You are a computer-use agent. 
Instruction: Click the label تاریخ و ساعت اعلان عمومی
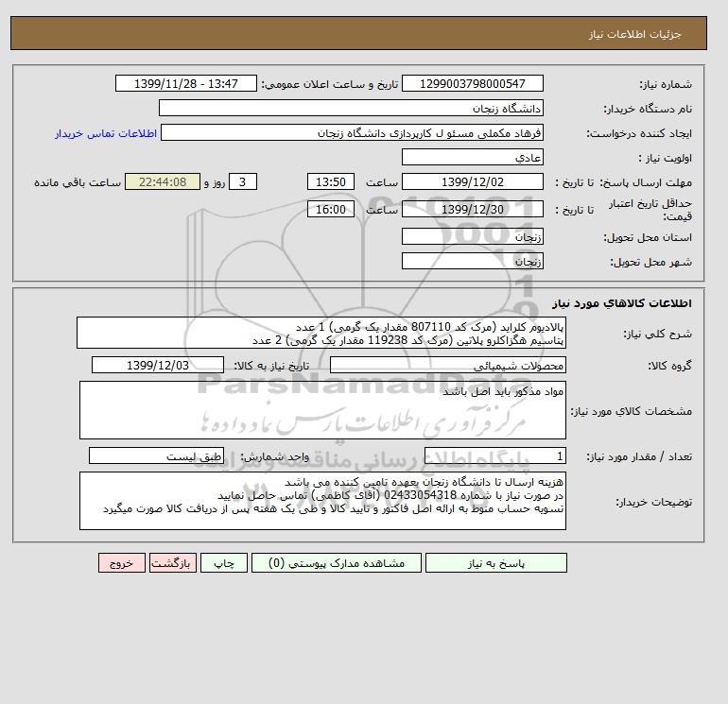330,84
